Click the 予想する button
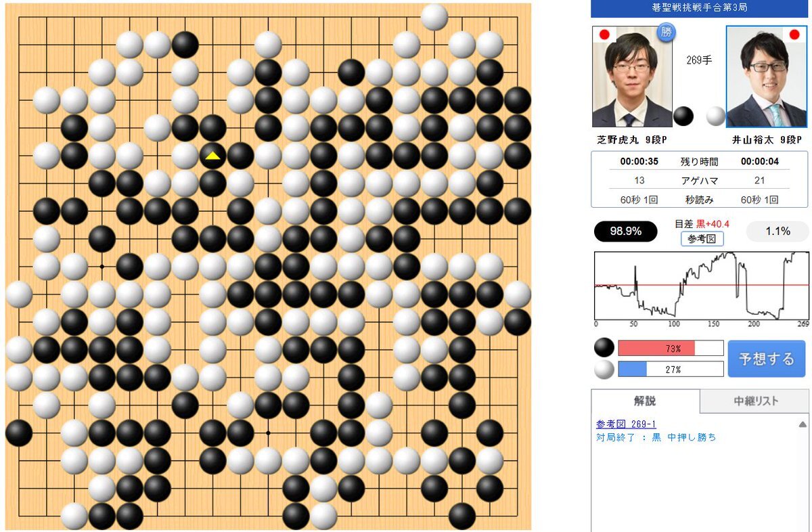The width and height of the screenshot is (812, 532). click(x=767, y=359)
